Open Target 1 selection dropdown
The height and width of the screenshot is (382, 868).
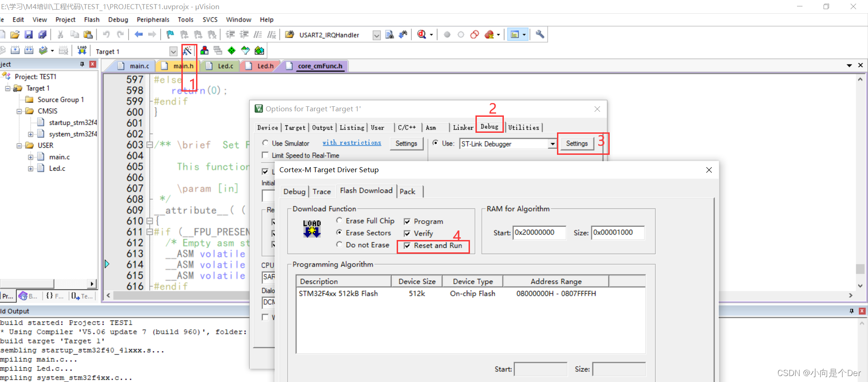173,51
